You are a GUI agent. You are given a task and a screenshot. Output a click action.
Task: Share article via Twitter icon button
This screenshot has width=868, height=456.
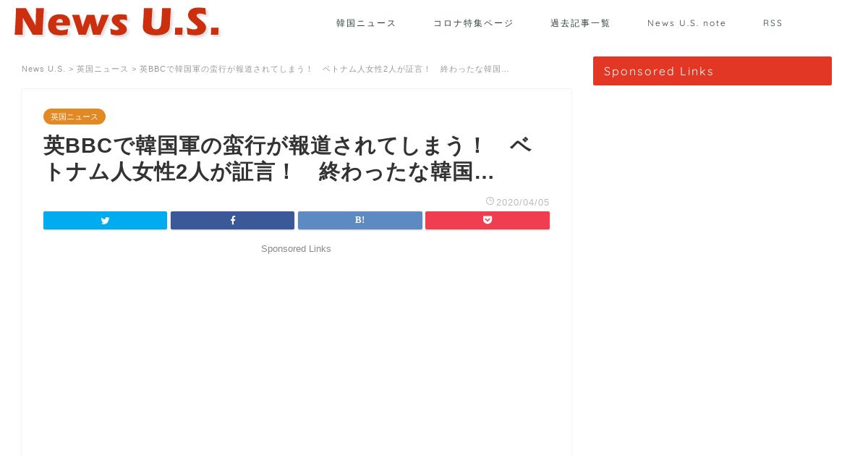105,221
